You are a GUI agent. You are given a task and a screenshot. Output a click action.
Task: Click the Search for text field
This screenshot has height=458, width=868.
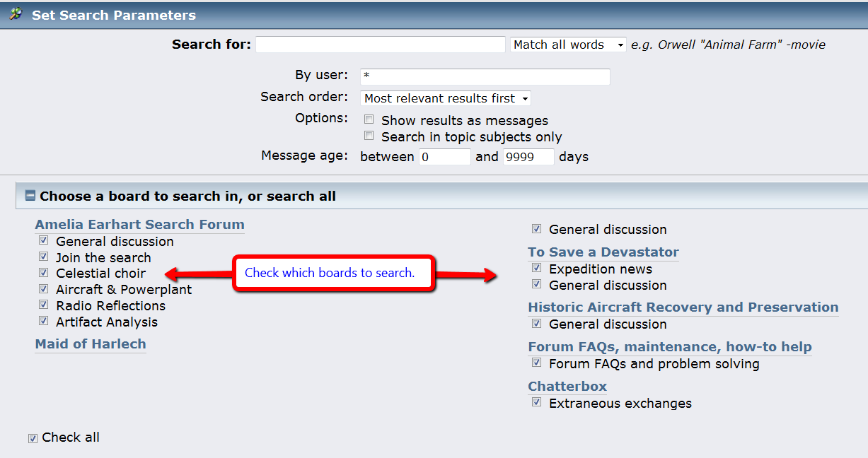(381, 45)
